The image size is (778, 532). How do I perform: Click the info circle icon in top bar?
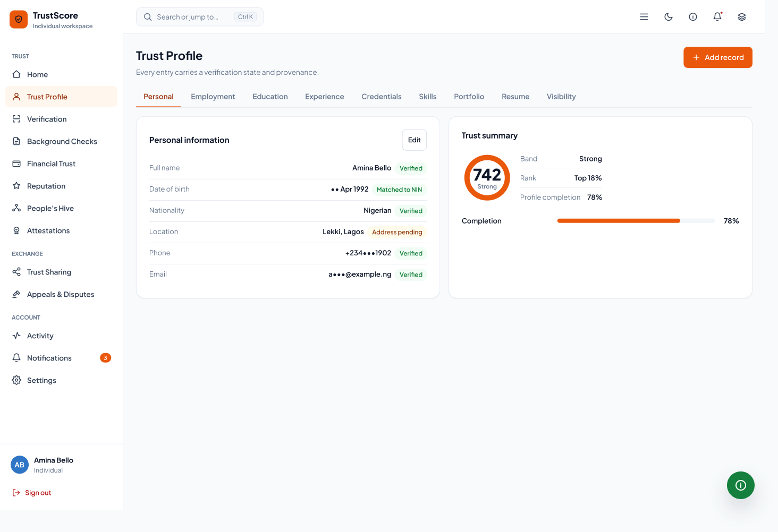tap(693, 17)
